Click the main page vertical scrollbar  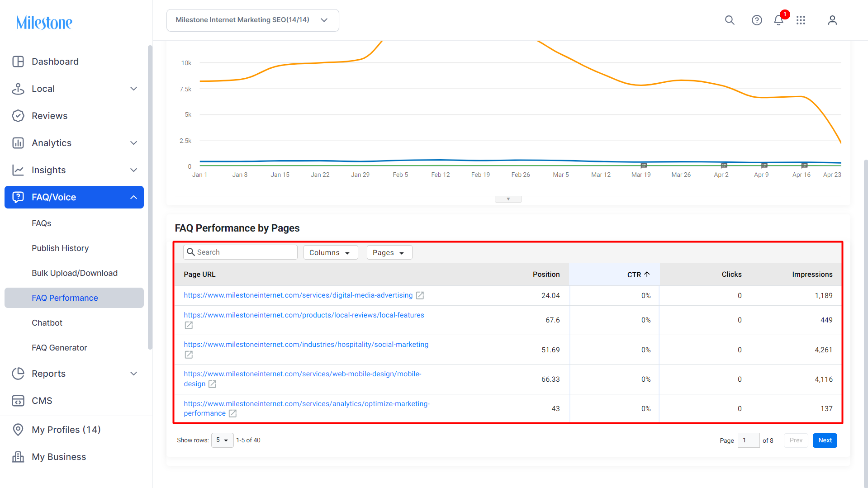[865, 323]
